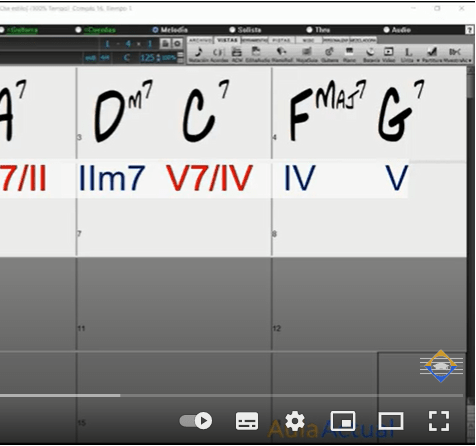The image size is (476, 446).
Task: Click the chorus end bar number 4
Action: coord(128,44)
